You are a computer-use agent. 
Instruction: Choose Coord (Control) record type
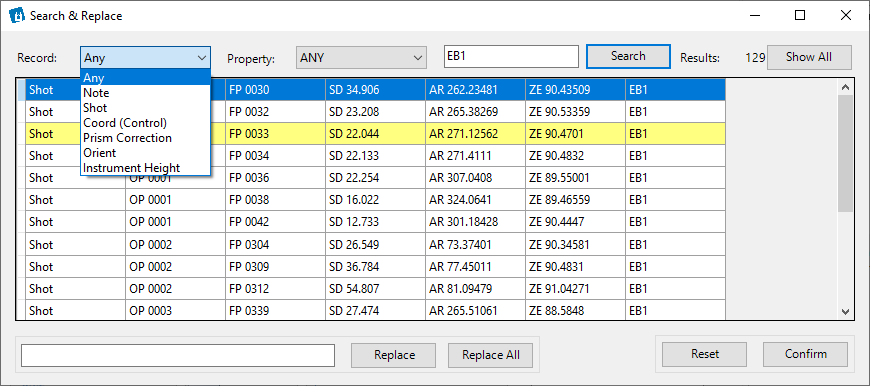coord(145,123)
